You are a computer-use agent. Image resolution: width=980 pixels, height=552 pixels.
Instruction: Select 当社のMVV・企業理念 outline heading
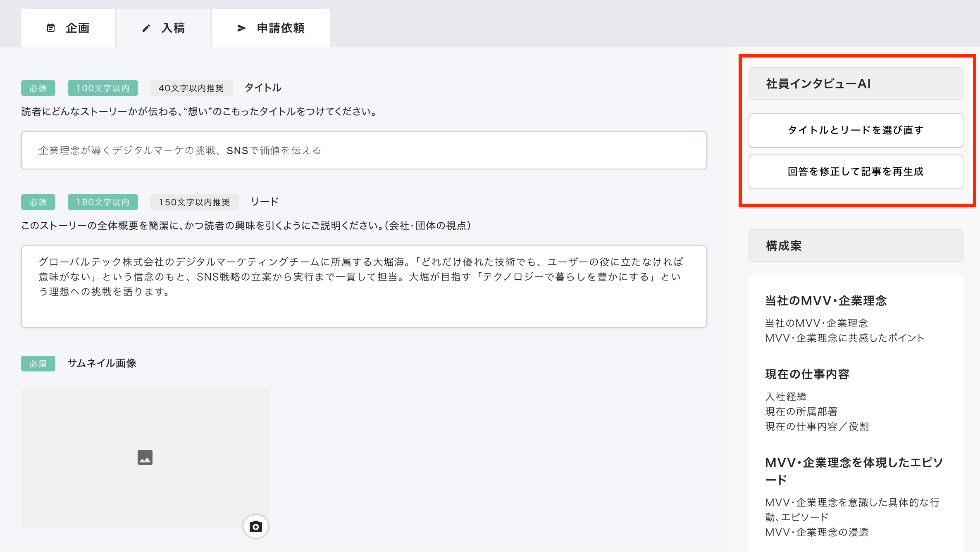(x=826, y=301)
